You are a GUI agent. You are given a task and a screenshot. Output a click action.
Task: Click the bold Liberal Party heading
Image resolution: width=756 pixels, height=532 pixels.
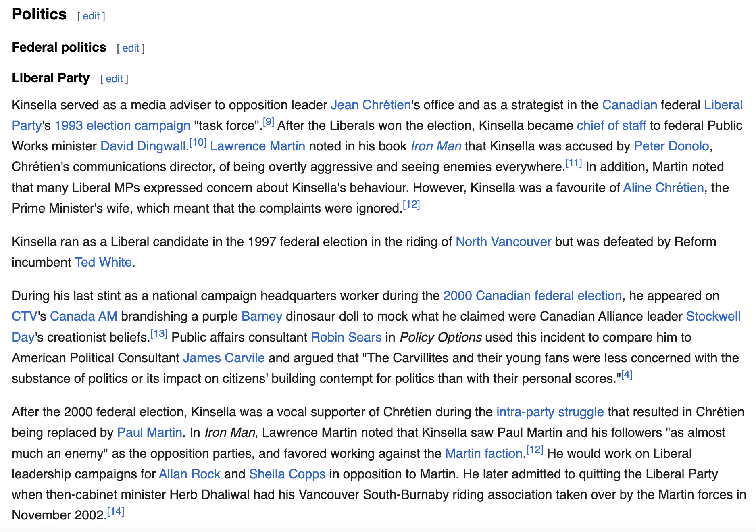50,78
